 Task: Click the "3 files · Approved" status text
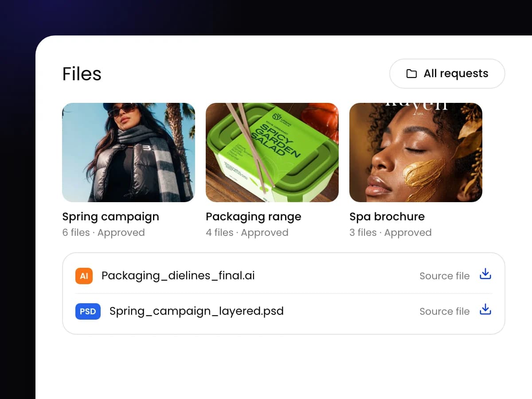click(x=391, y=232)
